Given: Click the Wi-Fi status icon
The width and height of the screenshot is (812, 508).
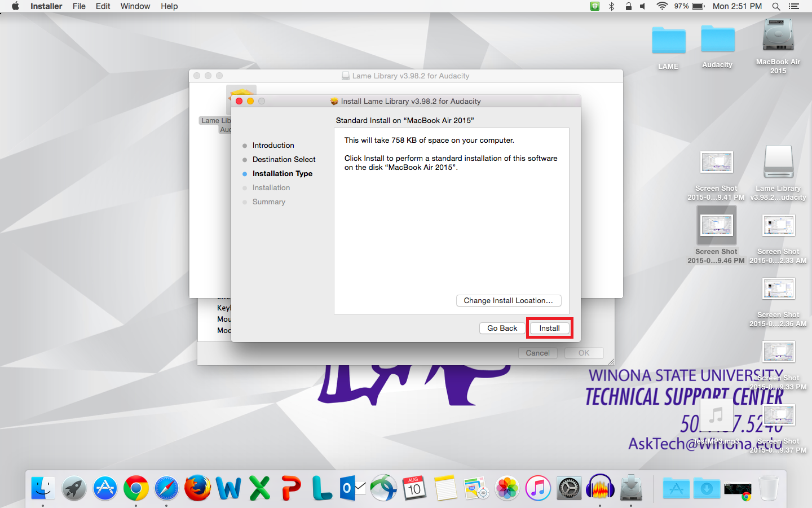Looking at the screenshot, I should [x=662, y=6].
